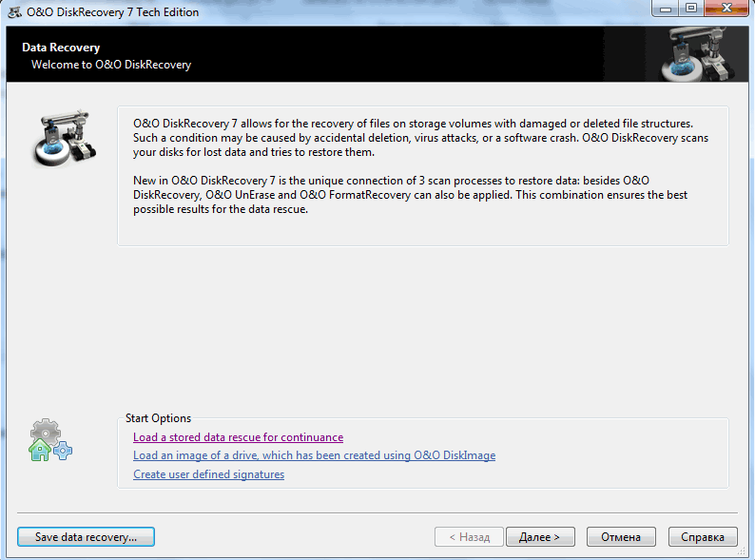
Task: Click the window title "O&O DiskRecovery 7 Tech Edition"
Action: (113, 11)
